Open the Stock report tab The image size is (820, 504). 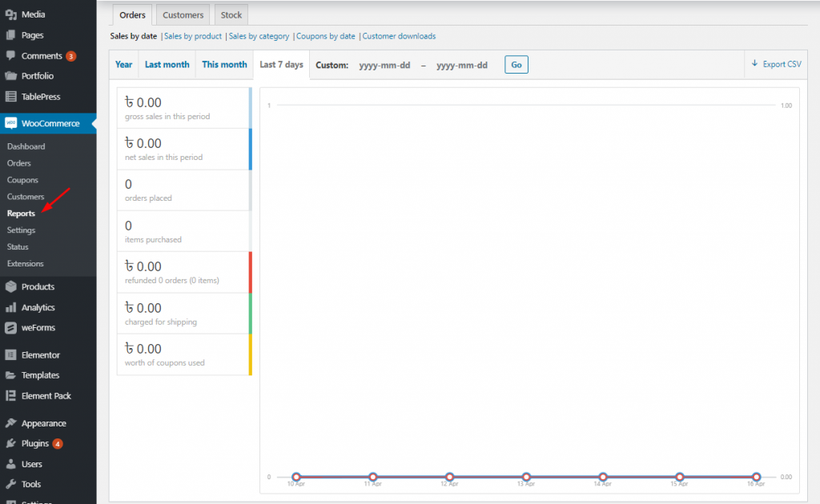(231, 14)
